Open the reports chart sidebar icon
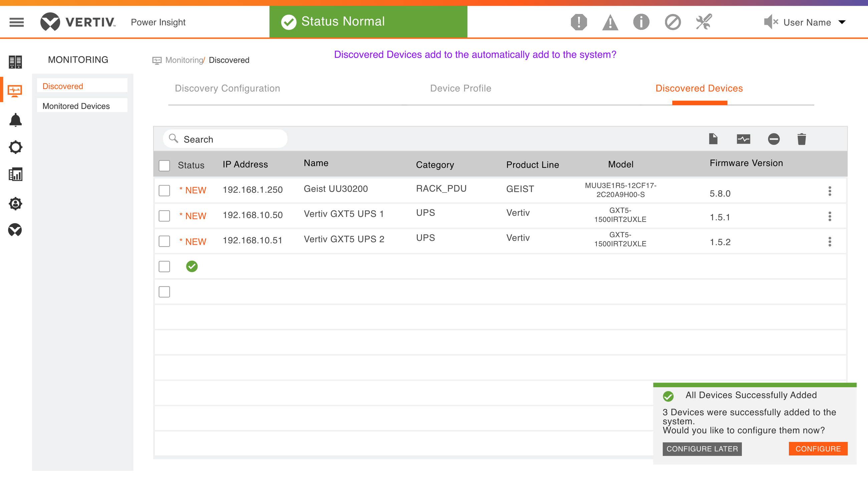Screen dimensions: 868x488 click(15, 174)
